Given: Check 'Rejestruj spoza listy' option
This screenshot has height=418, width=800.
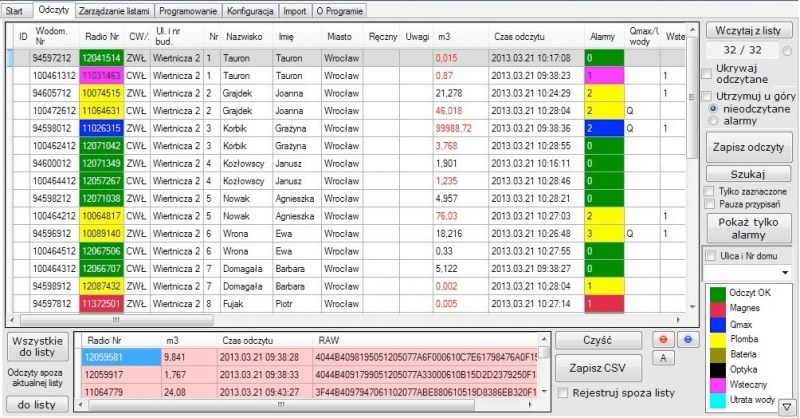Looking at the screenshot, I should (x=560, y=395).
